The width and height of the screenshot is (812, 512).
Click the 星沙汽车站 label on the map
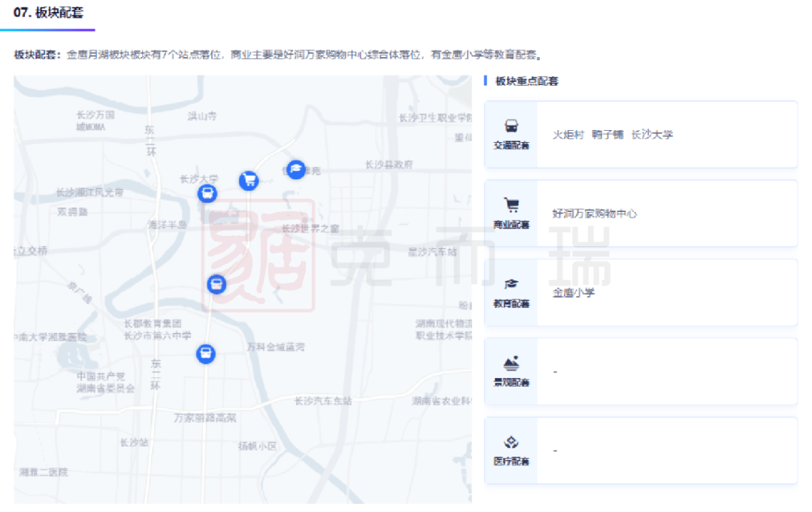click(432, 252)
